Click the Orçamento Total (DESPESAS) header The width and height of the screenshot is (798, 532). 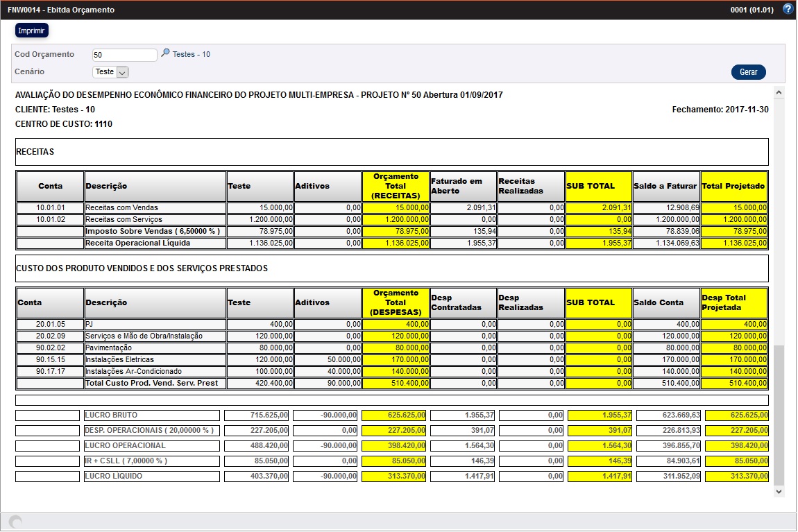pyautogui.click(x=394, y=302)
